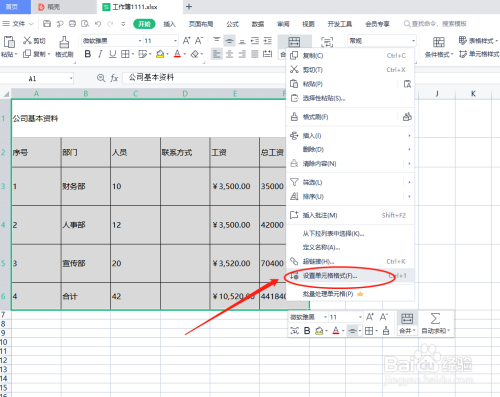The image size is (500, 397).
Task: Toggle Bold in the ribbon
Action: pyautogui.click(x=88, y=54)
